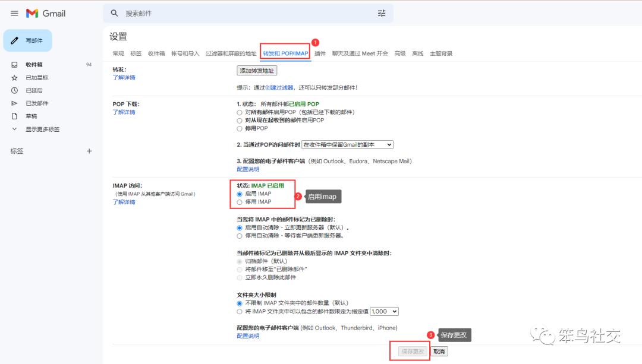Open the 已加星标 folder
642x364 pixels.
37,78
